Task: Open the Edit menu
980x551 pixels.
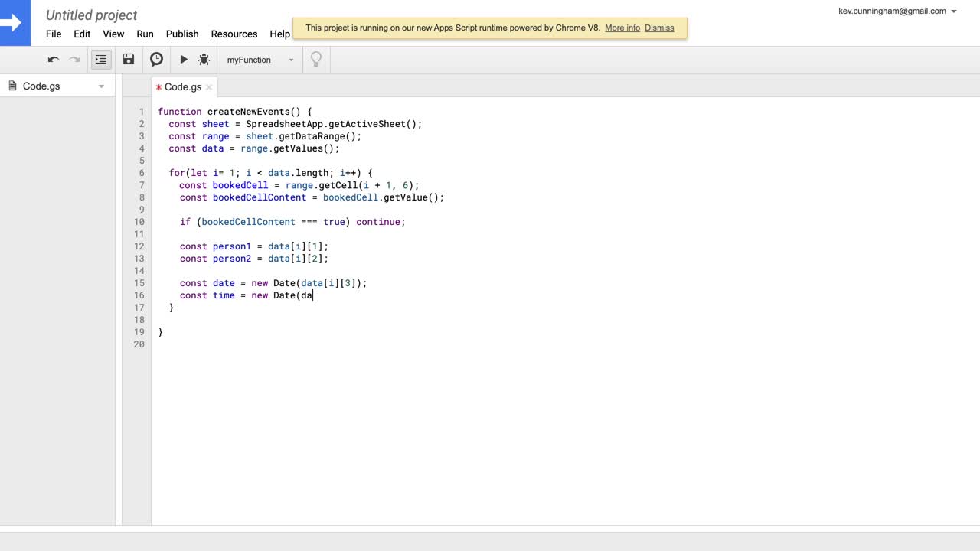Action: tap(82, 34)
